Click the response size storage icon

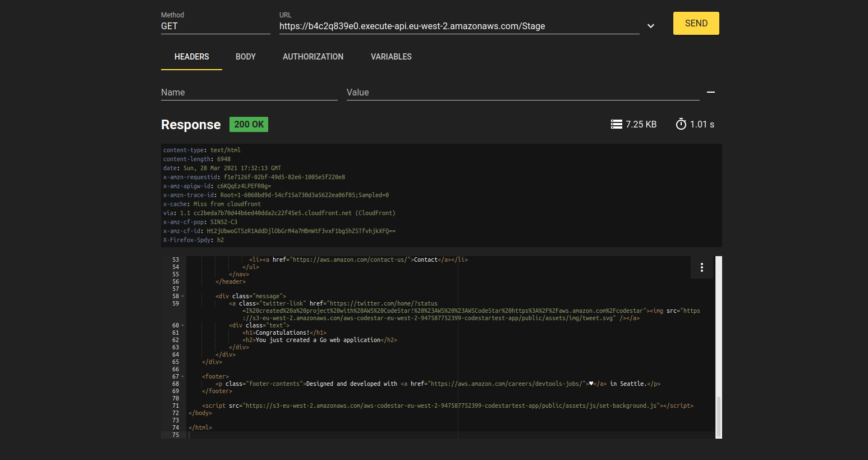click(617, 124)
